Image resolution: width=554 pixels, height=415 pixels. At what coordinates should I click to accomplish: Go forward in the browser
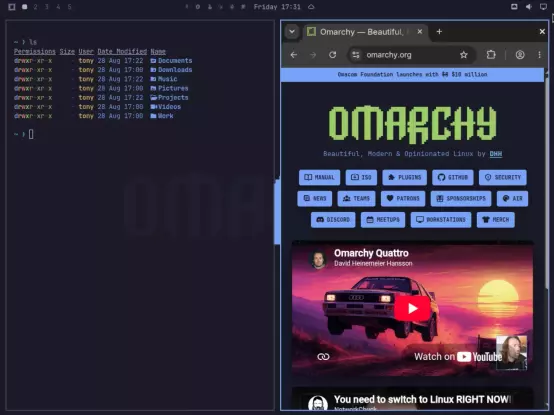click(x=313, y=55)
